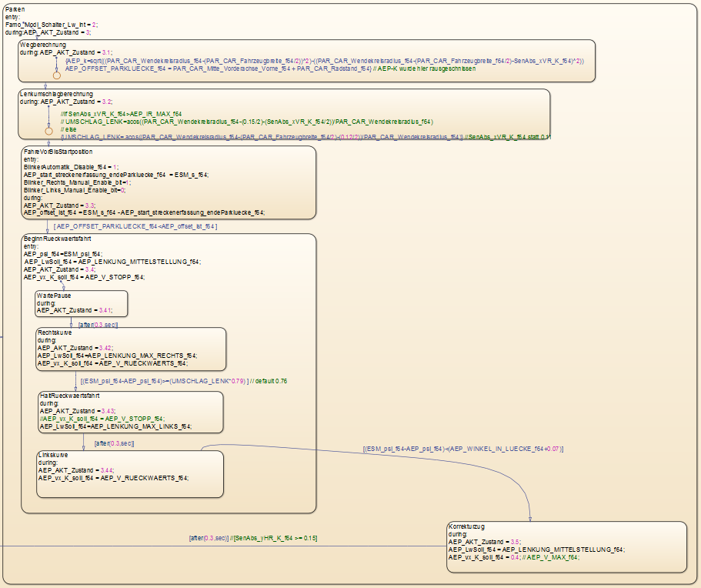The image size is (701, 588).
Task: Click the Rechtskurve state label
Action: [55, 332]
